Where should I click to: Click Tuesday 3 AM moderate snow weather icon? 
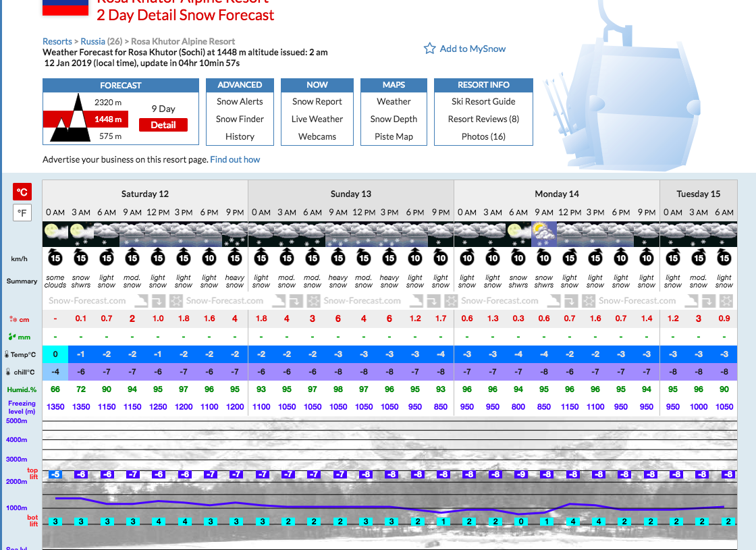tap(698, 234)
